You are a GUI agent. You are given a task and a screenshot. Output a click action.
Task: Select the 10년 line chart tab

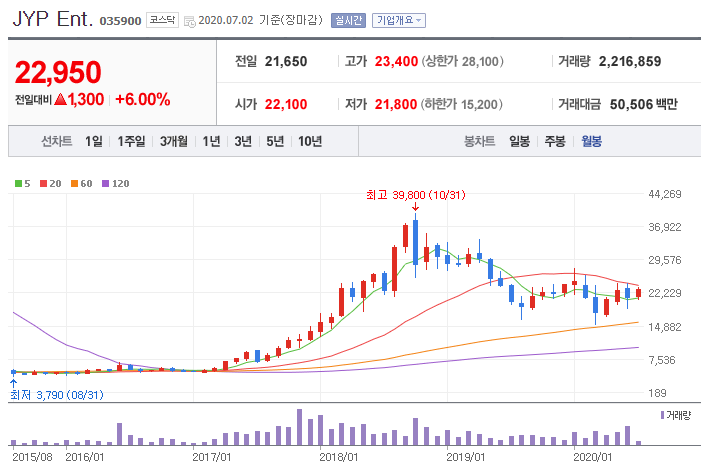coord(310,141)
